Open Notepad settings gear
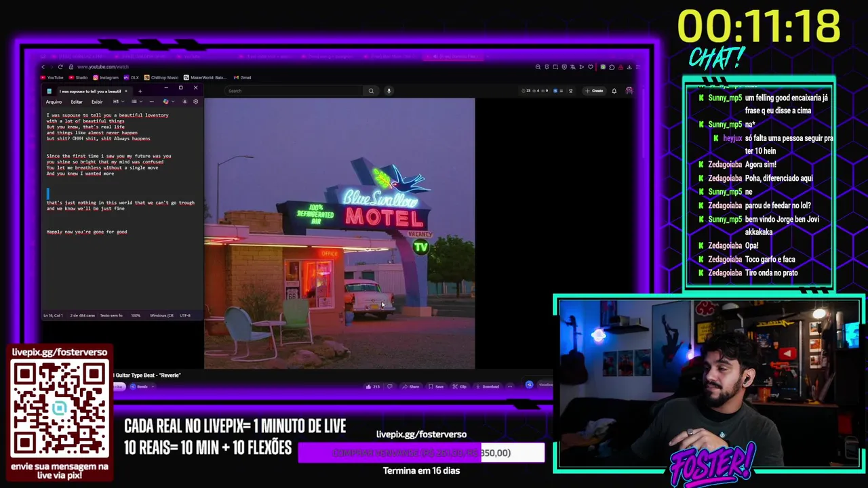The width and height of the screenshot is (868, 488). point(196,102)
